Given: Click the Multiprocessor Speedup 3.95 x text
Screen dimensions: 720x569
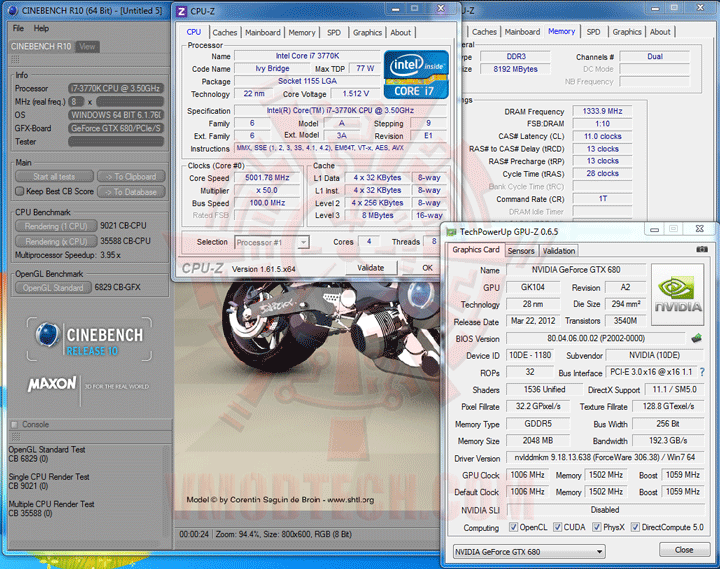Looking at the screenshot, I should pyautogui.click(x=68, y=255).
